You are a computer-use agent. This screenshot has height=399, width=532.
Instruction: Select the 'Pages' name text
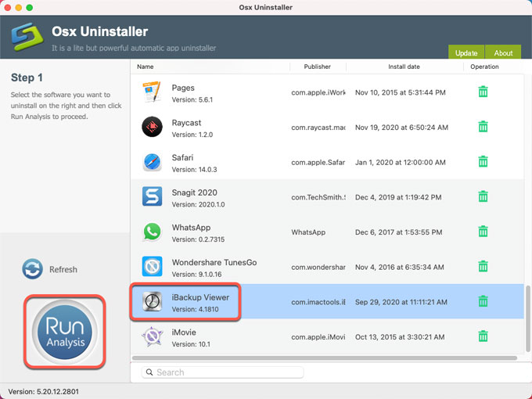[183, 88]
